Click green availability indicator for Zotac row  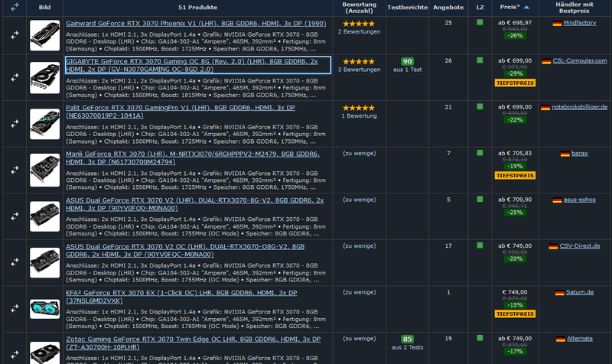click(480, 338)
